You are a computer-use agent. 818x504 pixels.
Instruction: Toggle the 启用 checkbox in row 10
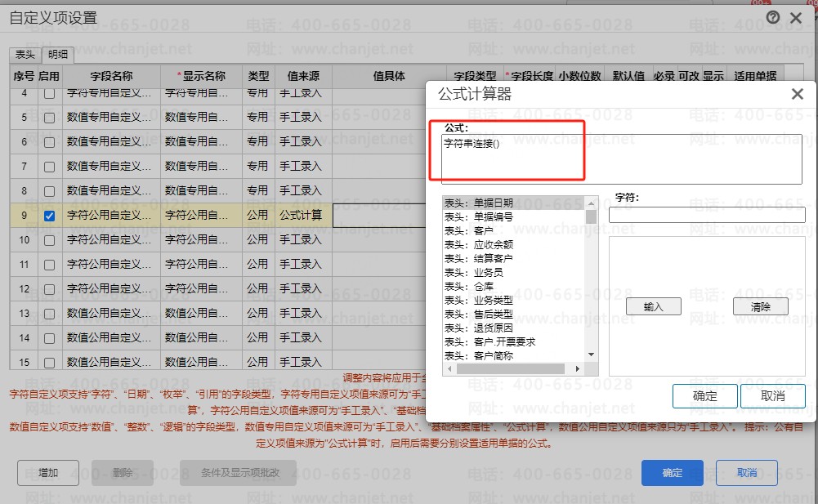coord(50,240)
